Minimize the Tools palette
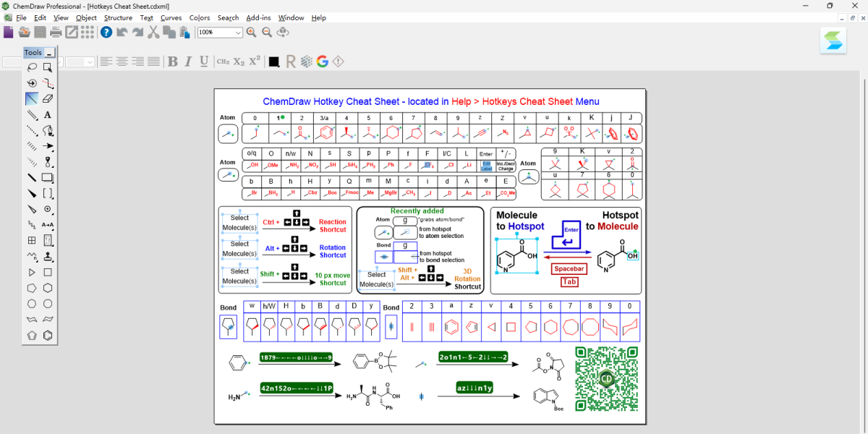 pyautogui.click(x=49, y=53)
